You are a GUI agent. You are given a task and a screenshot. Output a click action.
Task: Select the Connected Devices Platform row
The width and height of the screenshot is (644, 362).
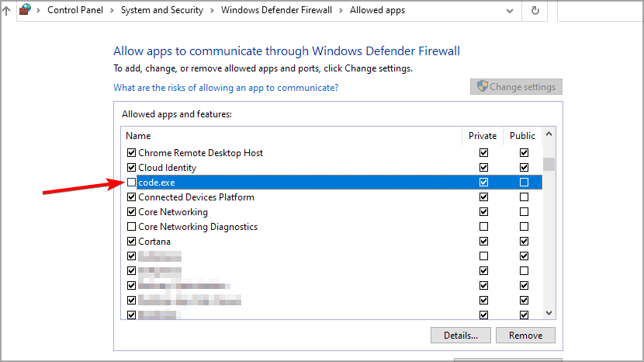click(x=196, y=197)
